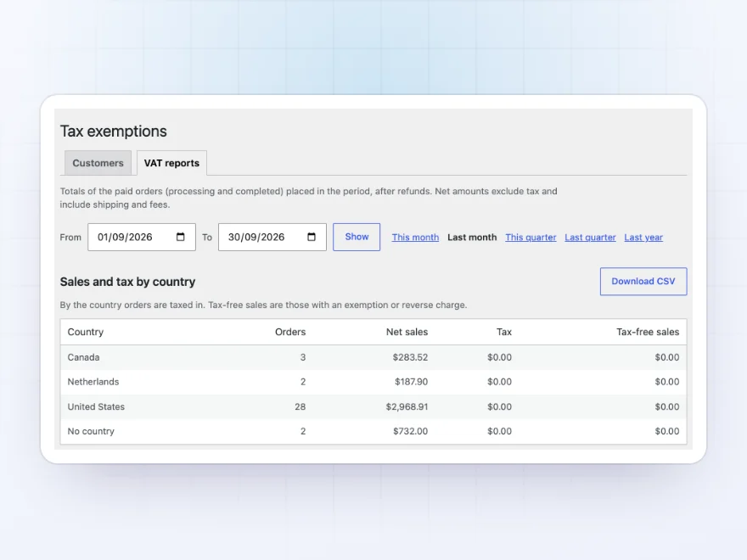Focus the To date field 30/09/2026
This screenshot has width=747, height=560.
[272, 237]
